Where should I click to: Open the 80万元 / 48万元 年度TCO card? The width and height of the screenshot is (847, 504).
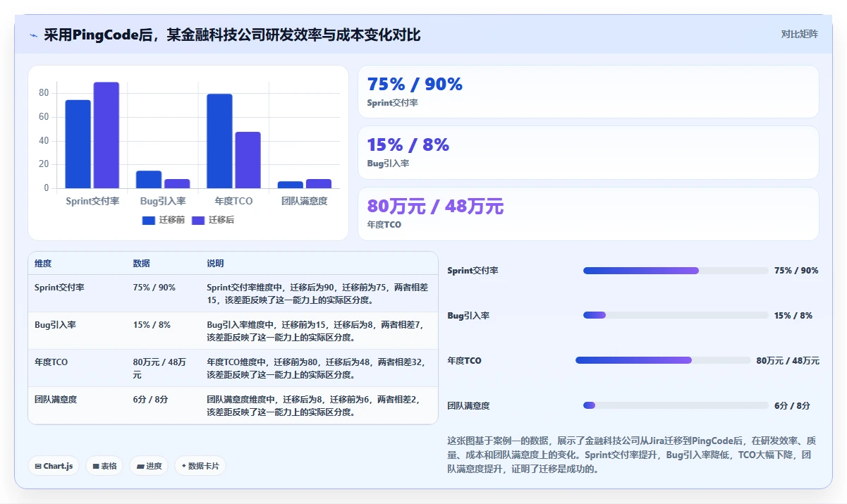[x=588, y=214]
